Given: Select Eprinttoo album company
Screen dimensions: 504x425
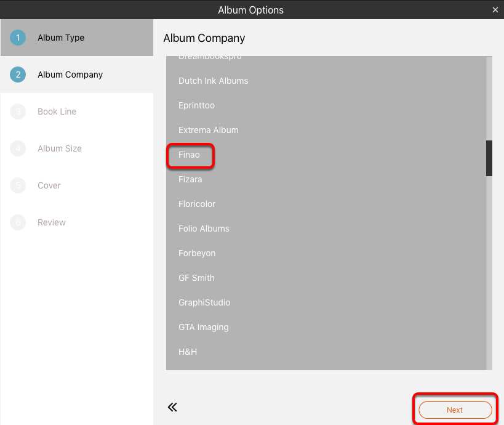Looking at the screenshot, I should pos(326,105).
